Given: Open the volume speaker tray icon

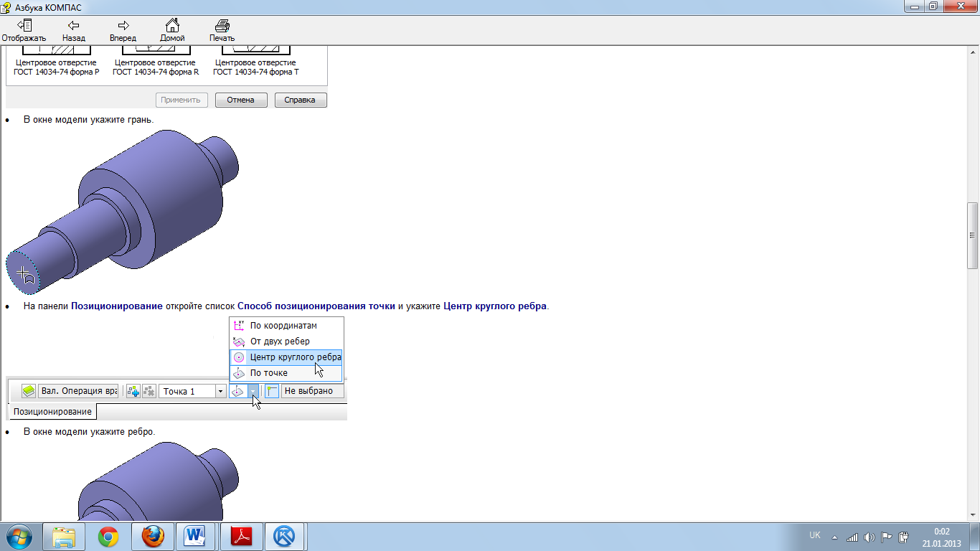Looking at the screenshot, I should coord(870,537).
